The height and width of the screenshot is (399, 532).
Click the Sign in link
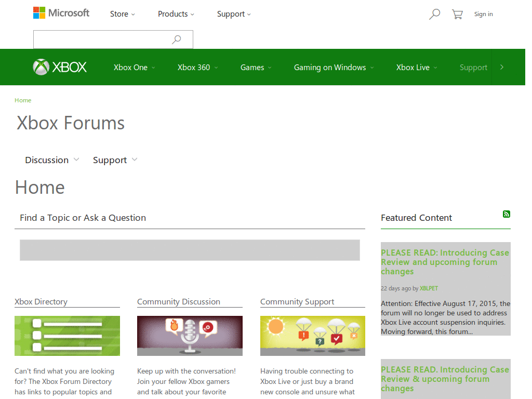click(x=483, y=14)
